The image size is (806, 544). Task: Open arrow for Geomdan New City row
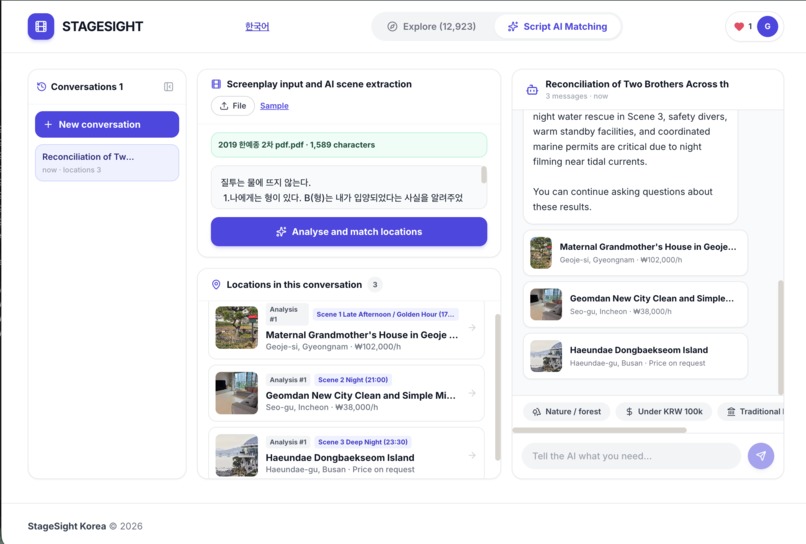point(472,393)
